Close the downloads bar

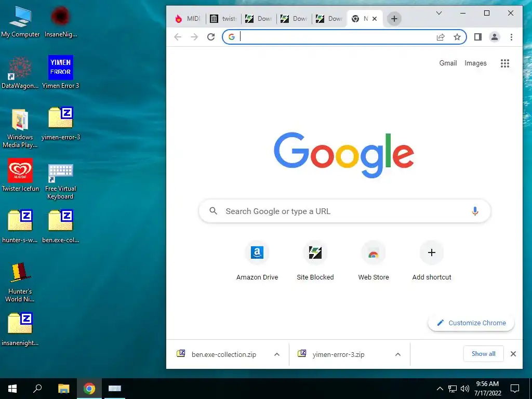513,354
